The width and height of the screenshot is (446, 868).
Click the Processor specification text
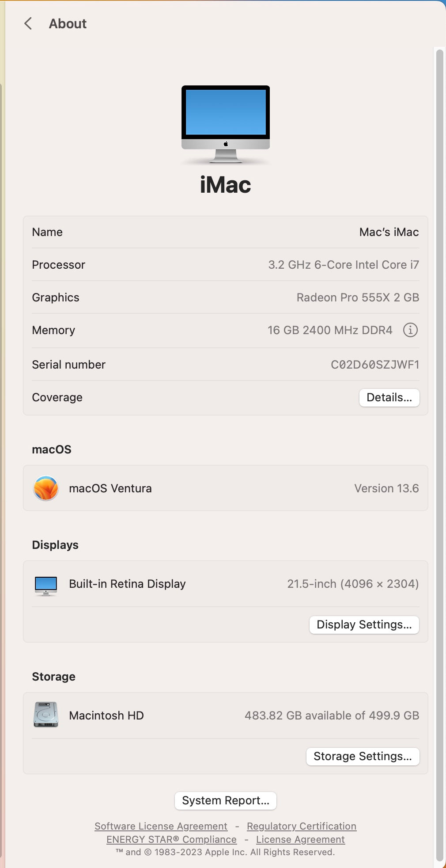343,265
